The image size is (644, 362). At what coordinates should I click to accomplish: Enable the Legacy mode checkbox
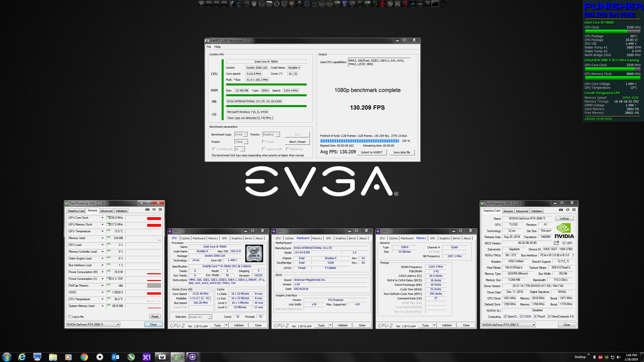264,149
